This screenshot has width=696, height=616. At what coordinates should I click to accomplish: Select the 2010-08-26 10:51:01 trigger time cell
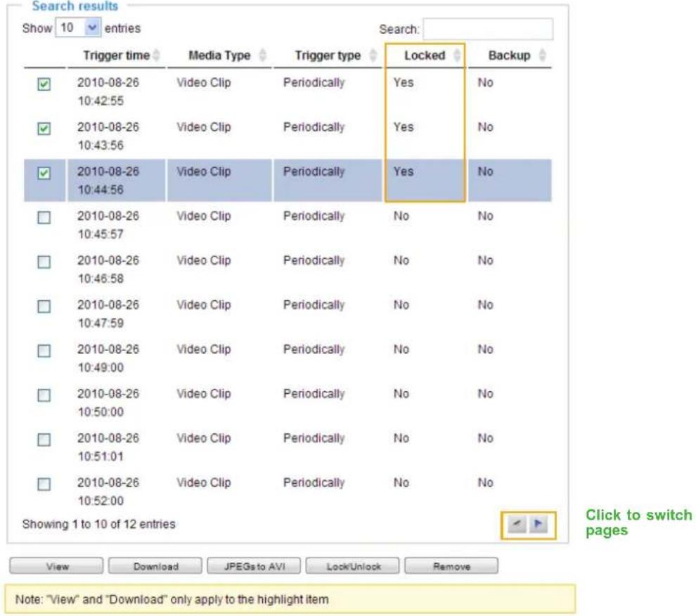click(x=108, y=447)
